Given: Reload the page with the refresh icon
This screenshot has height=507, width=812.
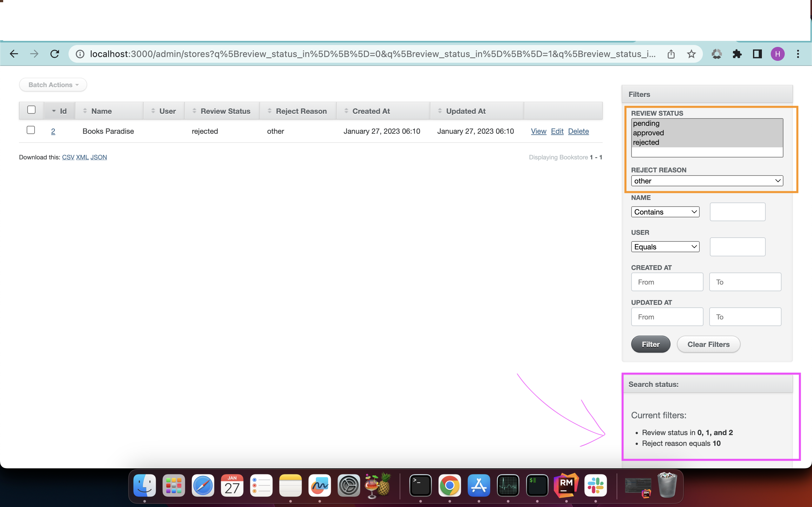Looking at the screenshot, I should coord(55,54).
